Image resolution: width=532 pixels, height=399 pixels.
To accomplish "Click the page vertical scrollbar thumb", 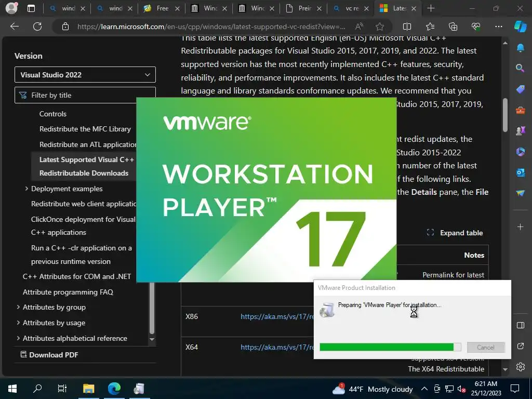I will point(505,115).
